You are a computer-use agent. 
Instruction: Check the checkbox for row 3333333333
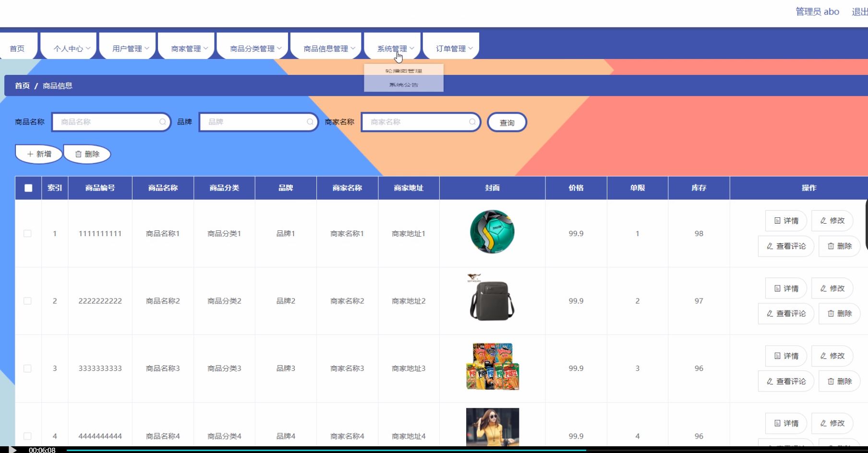coord(27,369)
